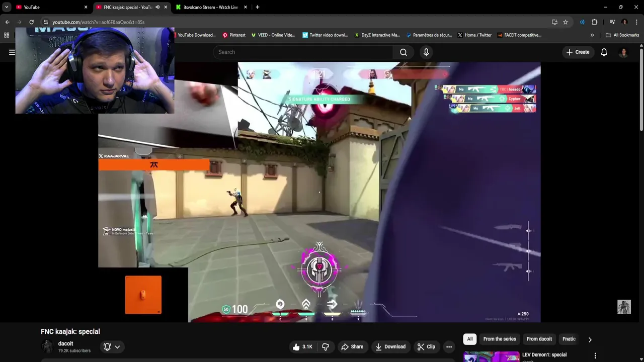Viewport: 644px width, 362px height.
Task: Open YouTube hamburger guide menu
Action: (x=12, y=52)
